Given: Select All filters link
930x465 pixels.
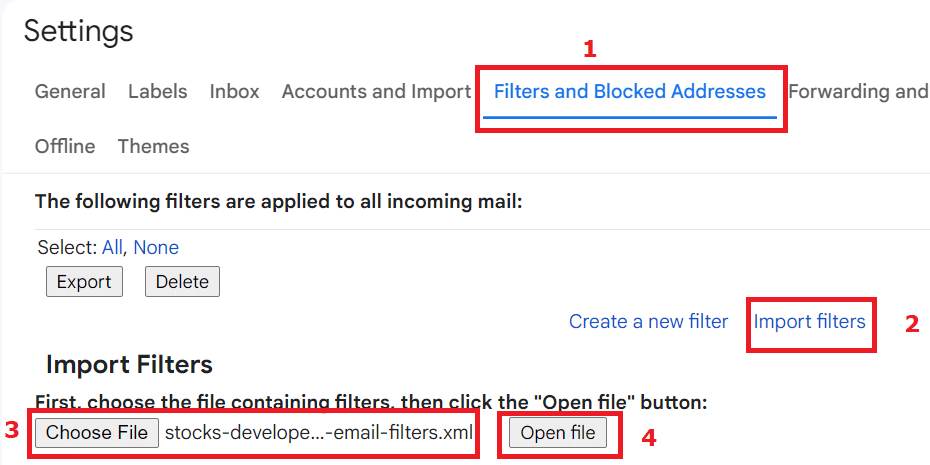Looking at the screenshot, I should pos(112,247).
